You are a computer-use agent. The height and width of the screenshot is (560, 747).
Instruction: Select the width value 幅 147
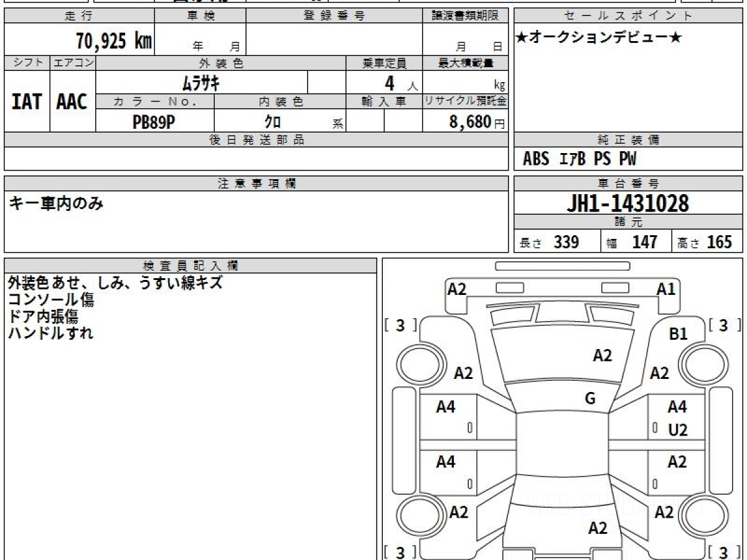(632, 242)
